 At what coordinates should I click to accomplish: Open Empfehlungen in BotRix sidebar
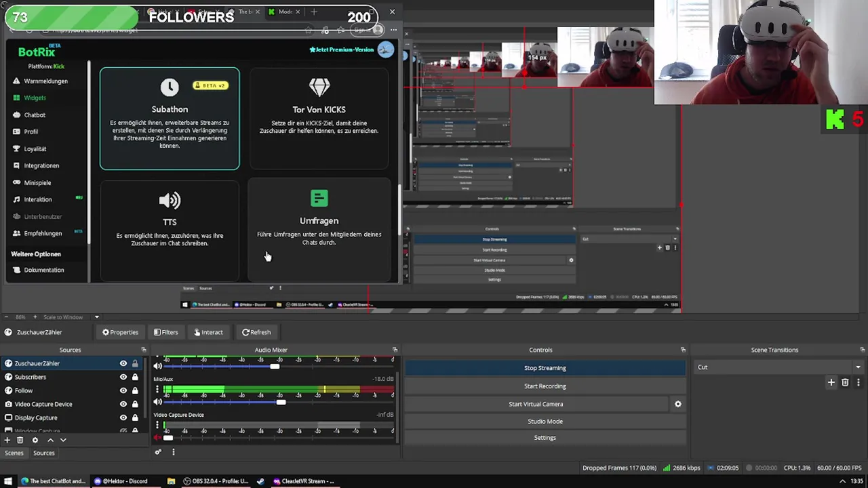tap(42, 233)
